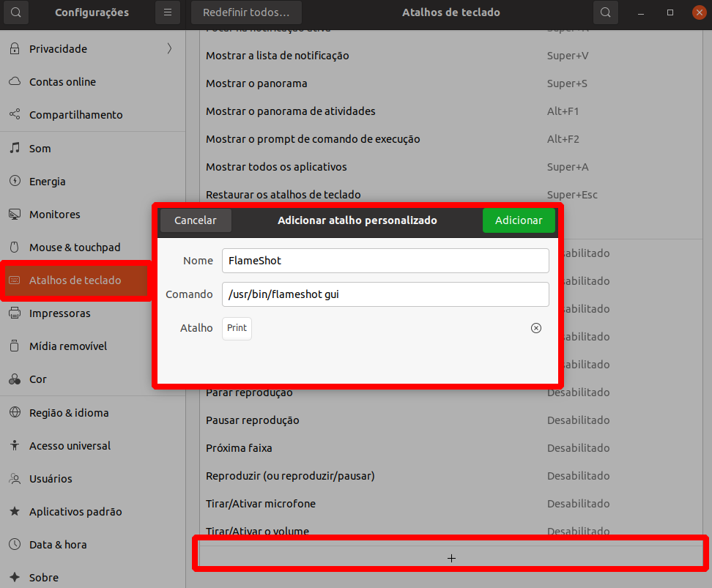Click the Nome field containing FlameShot

tap(385, 261)
